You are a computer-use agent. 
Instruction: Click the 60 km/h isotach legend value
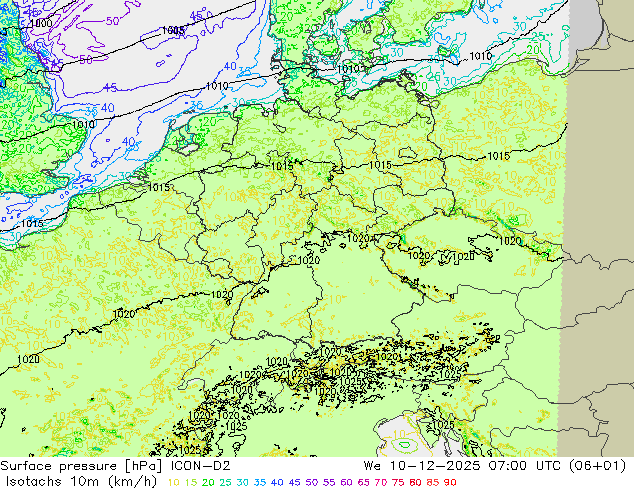347,483
